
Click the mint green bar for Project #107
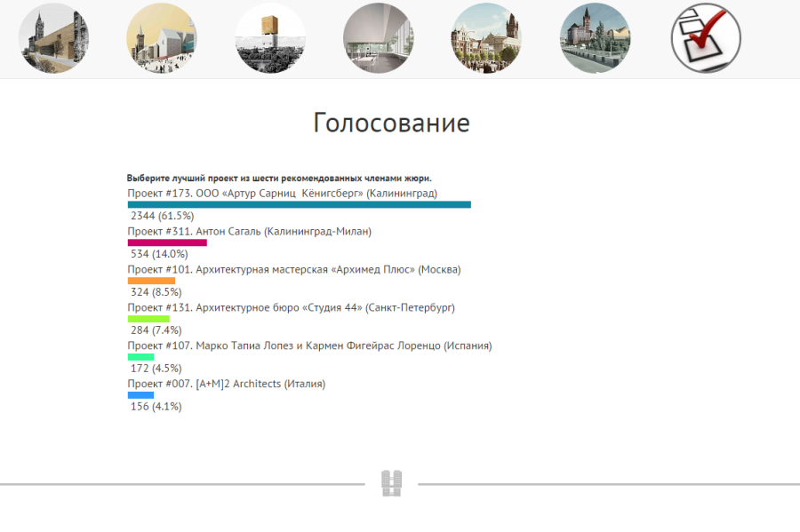click(x=140, y=357)
